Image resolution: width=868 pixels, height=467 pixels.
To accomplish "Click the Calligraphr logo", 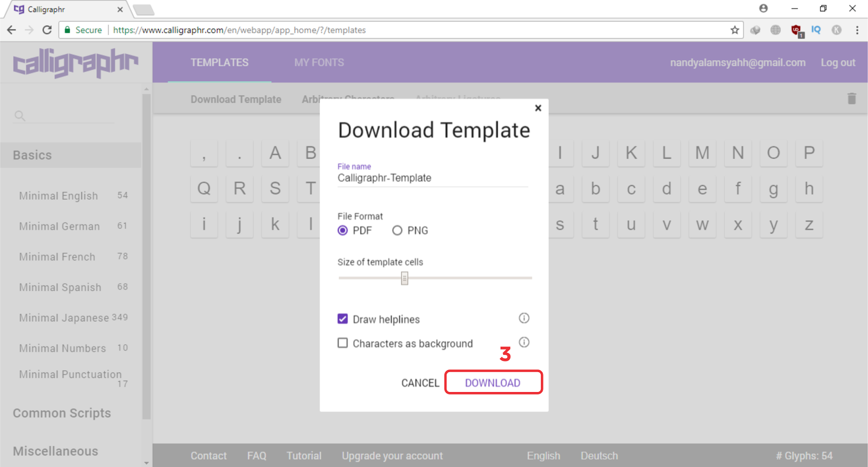I will [x=75, y=63].
